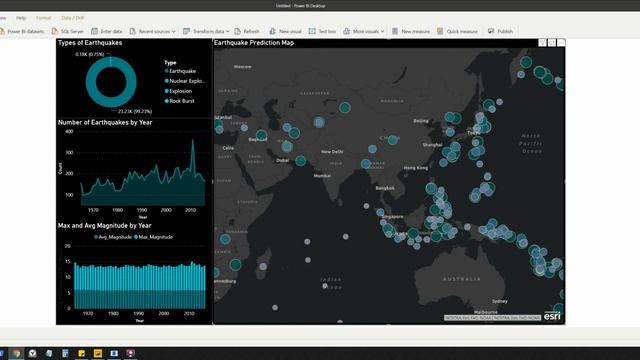Switch to the Format ribbon tab

pyautogui.click(x=43, y=18)
